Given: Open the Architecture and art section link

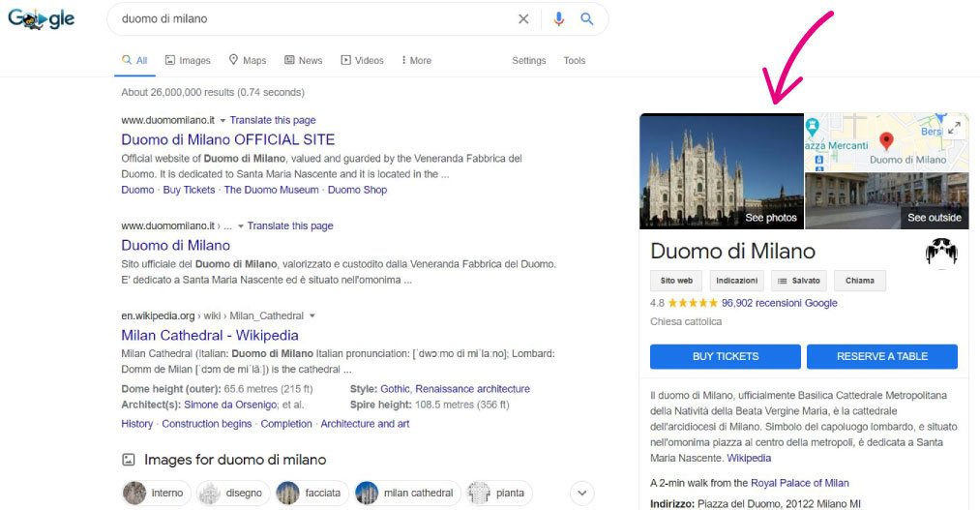Looking at the screenshot, I should click(365, 424).
